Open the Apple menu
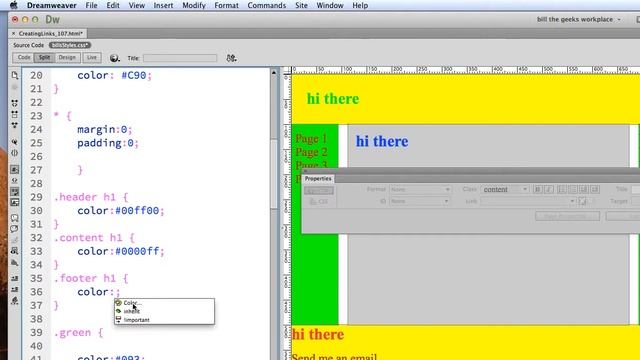This screenshot has height=360, width=640. [13, 5]
